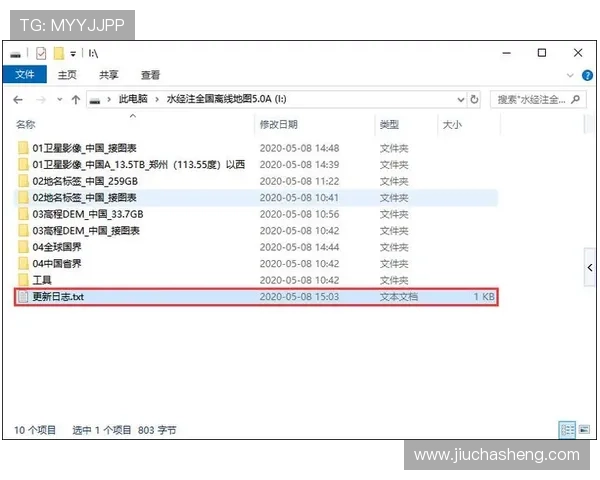Switch to Details view in status bar
Image resolution: width=600 pixels, height=480 pixels.
tap(567, 430)
